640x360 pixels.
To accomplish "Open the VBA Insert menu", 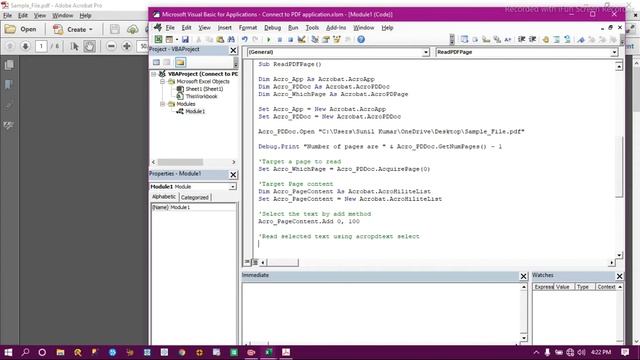I will pos(224,28).
